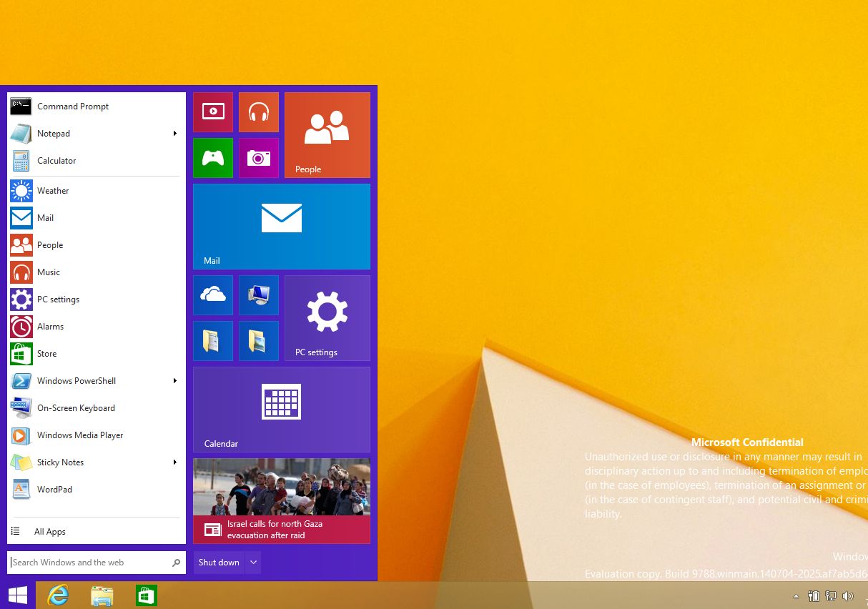Screen dimensions: 868x609
Task: Click the search magnifier icon
Action: (177, 563)
